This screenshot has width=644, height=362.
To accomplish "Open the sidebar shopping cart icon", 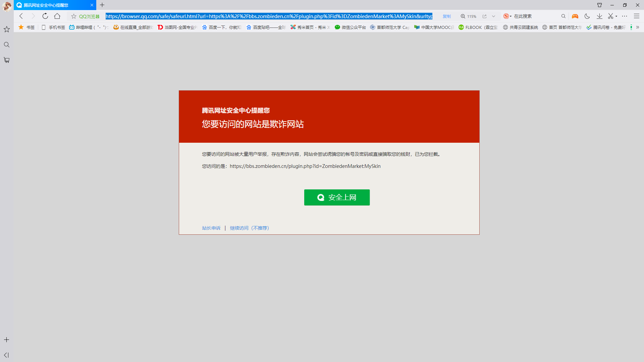I will tap(6, 60).
